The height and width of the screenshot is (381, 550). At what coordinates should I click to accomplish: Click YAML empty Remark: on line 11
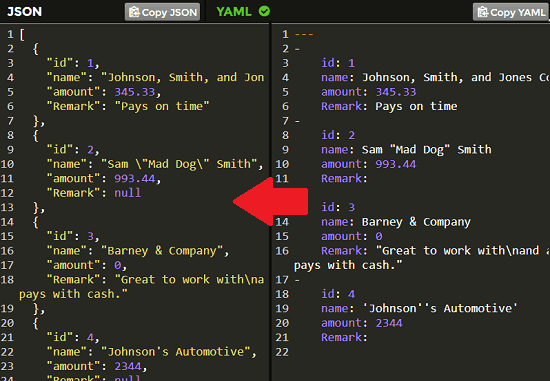[344, 179]
